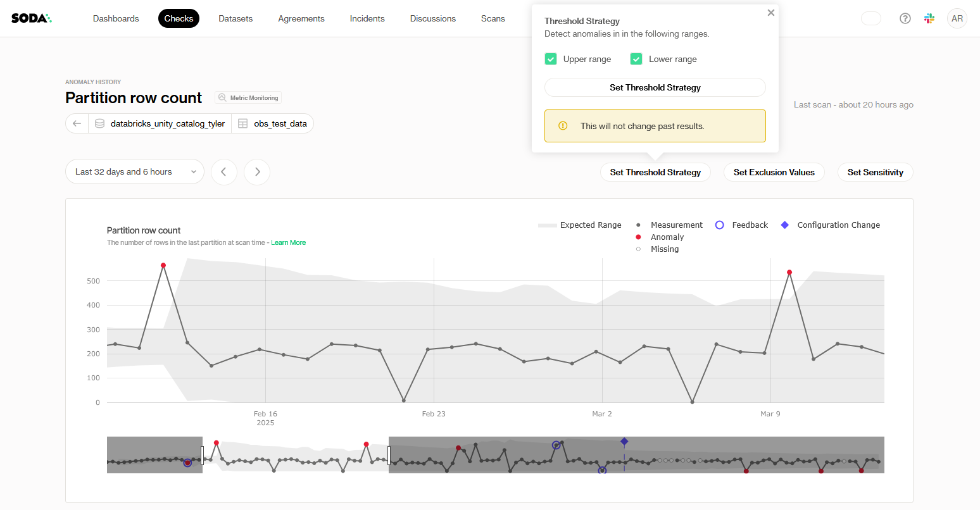Close the Threshold Strategy popup
The height and width of the screenshot is (510, 980).
click(x=770, y=13)
